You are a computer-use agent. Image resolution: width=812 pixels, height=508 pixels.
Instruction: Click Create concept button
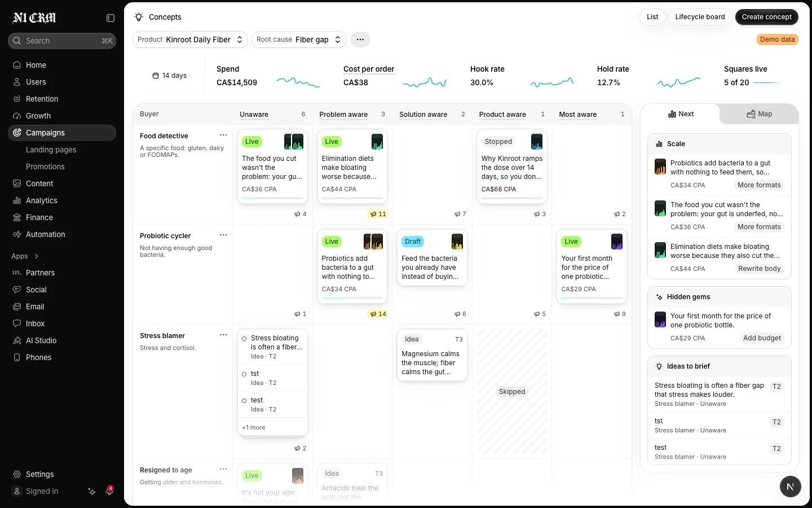pyautogui.click(x=766, y=17)
